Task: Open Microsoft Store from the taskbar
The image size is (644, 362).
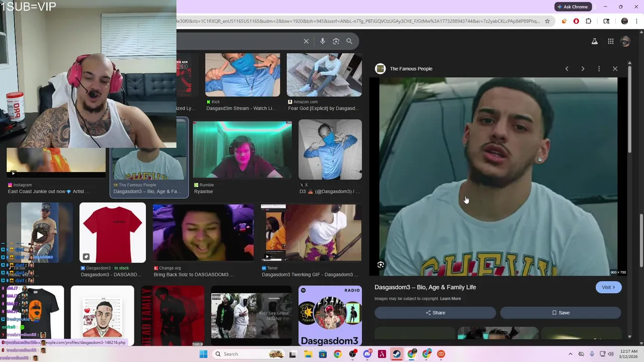Action: click(x=323, y=354)
